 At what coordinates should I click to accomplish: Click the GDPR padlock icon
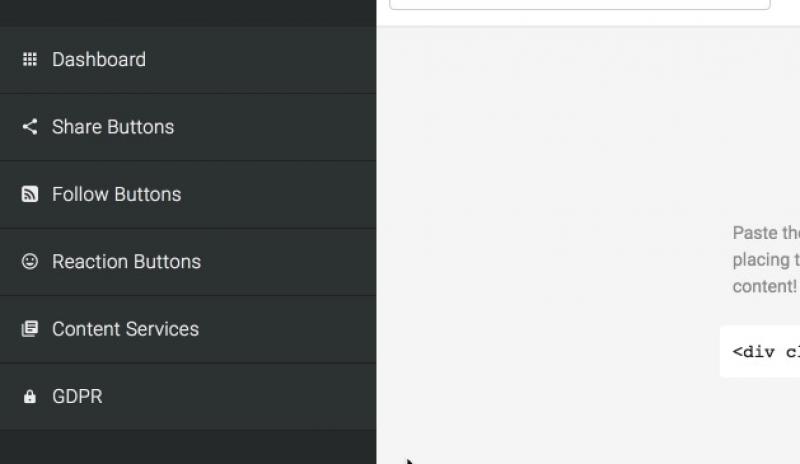coord(30,397)
